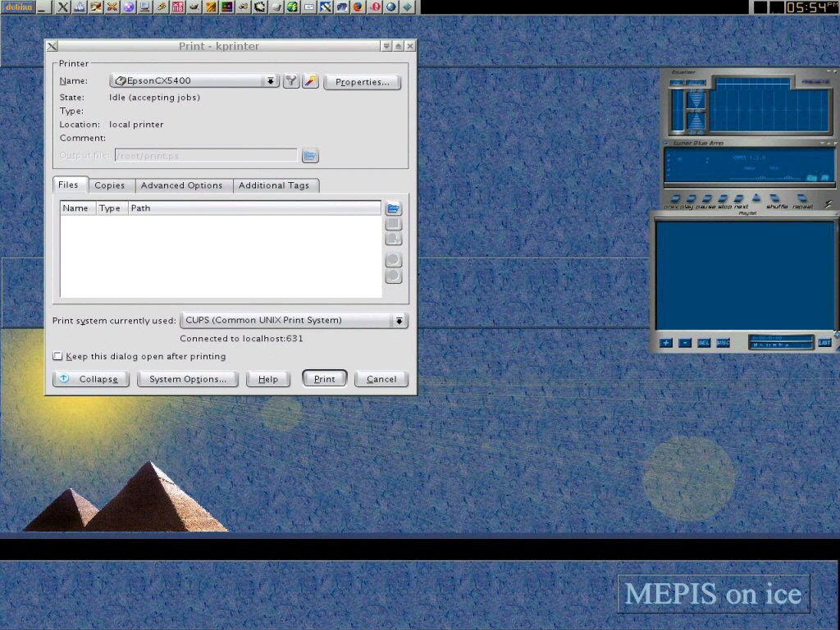
Task: Click the printer filter funnel icon
Action: [291, 81]
